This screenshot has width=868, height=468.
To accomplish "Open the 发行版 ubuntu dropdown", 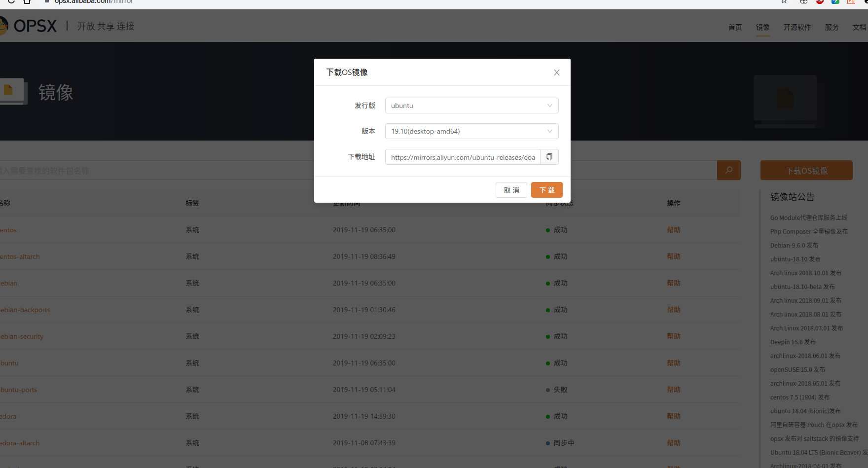I will 471,106.
